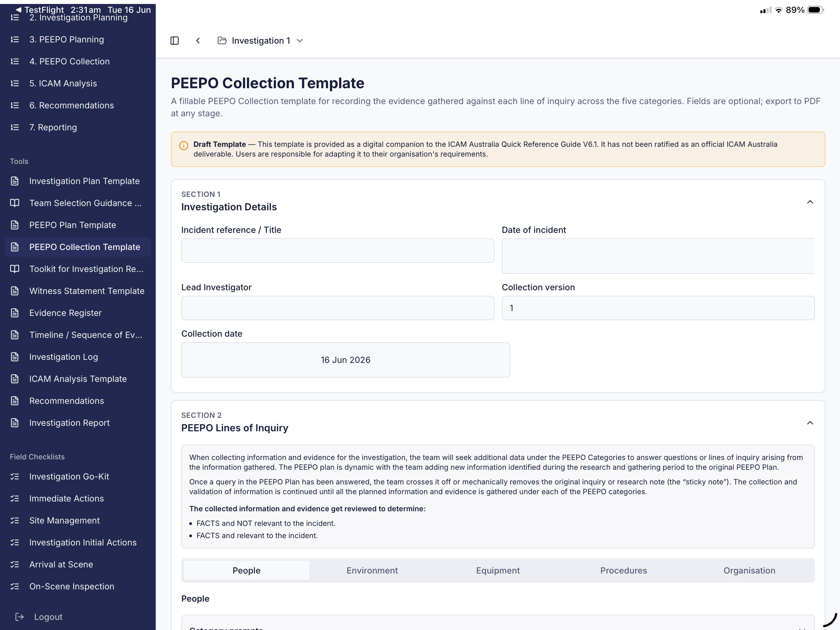Click the On-Scene Inspection checklist icon
Viewport: 840px width, 630px height.
tap(15, 587)
